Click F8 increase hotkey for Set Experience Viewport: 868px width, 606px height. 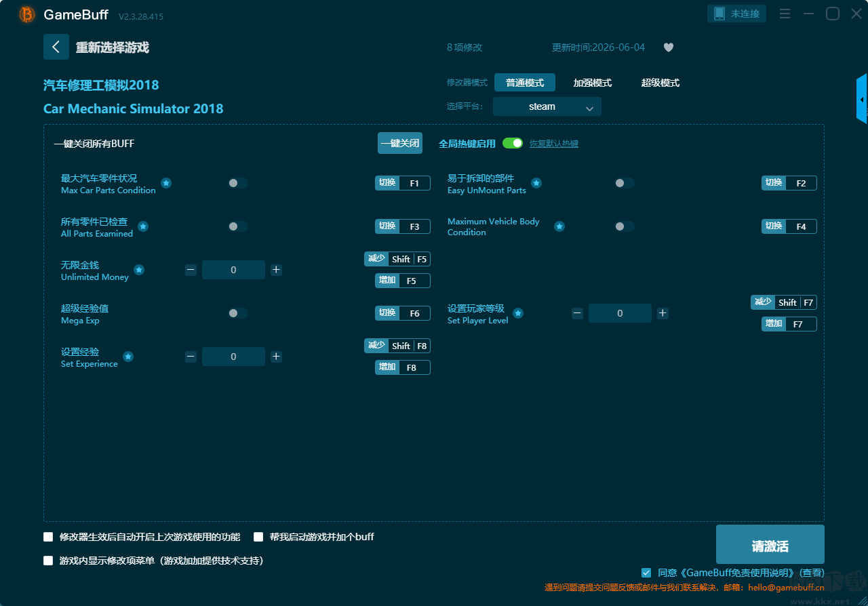pos(403,367)
